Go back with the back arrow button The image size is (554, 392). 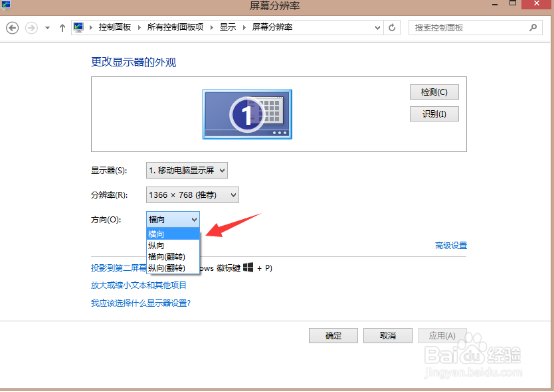pyautogui.click(x=12, y=28)
